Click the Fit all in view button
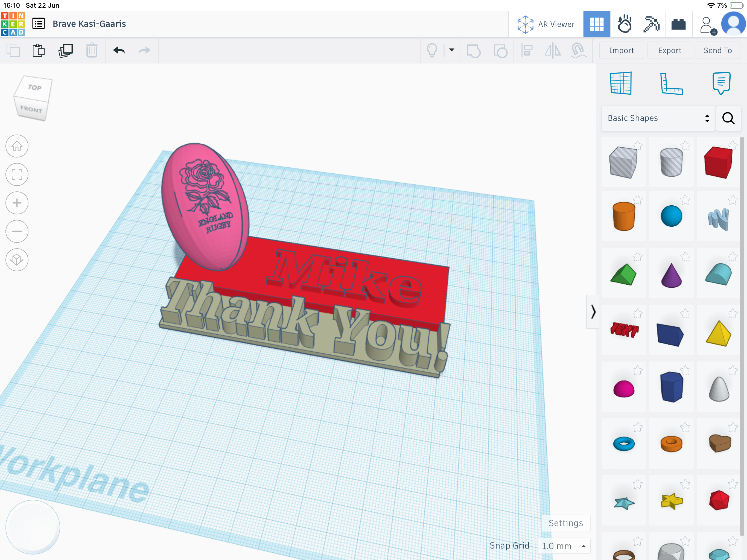This screenshot has width=747, height=560. pos(17,175)
